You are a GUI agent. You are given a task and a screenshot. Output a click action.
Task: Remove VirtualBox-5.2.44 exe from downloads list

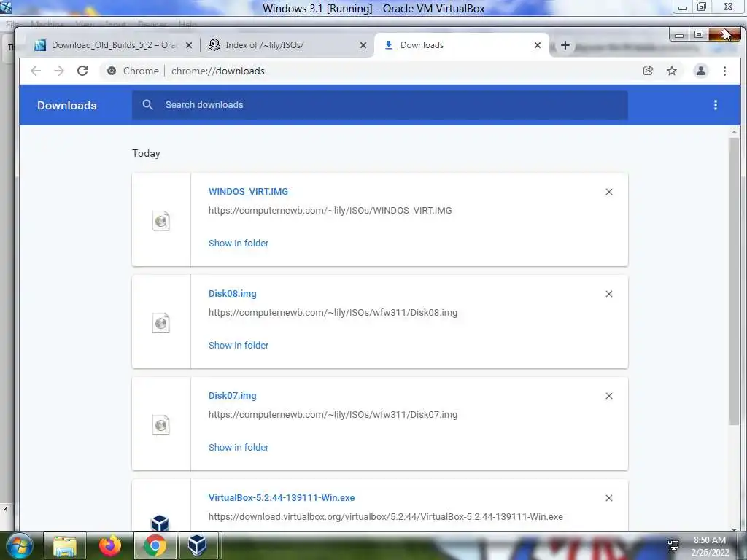pos(609,498)
